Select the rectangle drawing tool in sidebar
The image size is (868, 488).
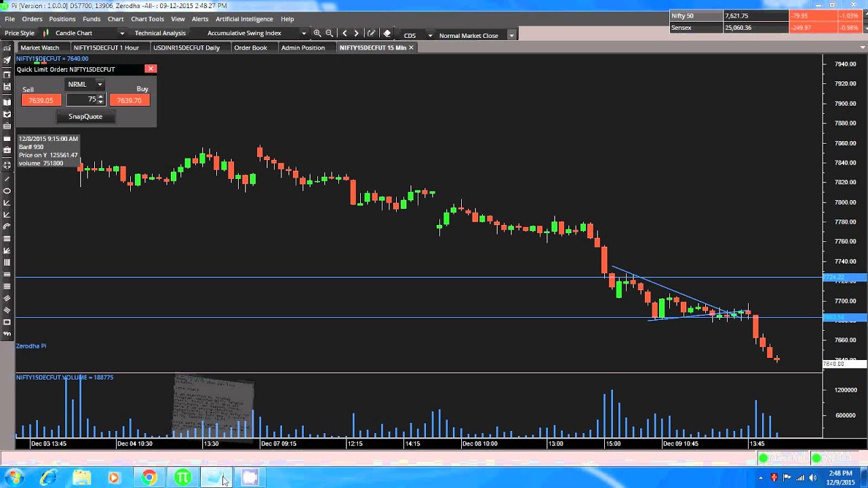7,322
